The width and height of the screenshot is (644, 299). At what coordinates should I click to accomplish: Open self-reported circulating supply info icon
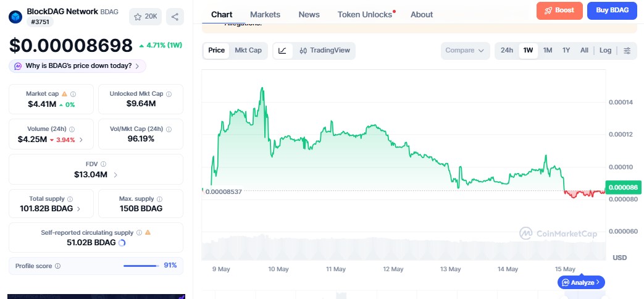[x=139, y=232]
